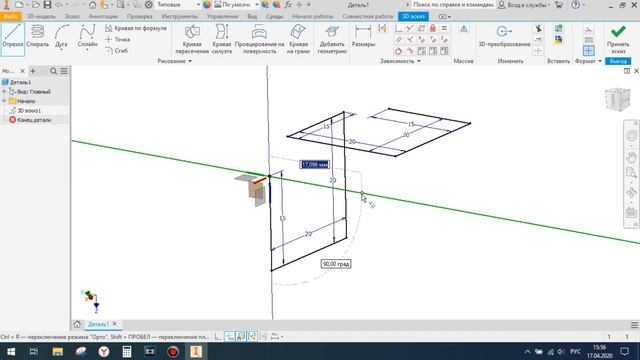
Task: Switch to the 3D-модель ribbon tab
Action: (41, 16)
